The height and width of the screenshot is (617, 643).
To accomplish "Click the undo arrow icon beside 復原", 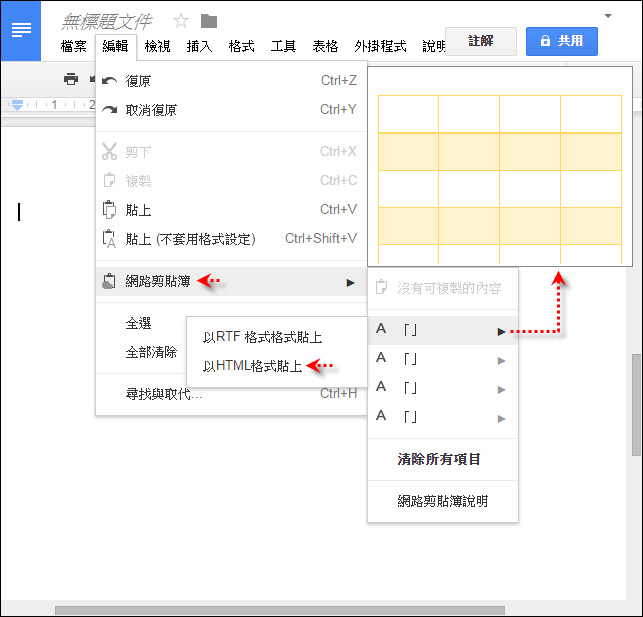I will click(109, 81).
